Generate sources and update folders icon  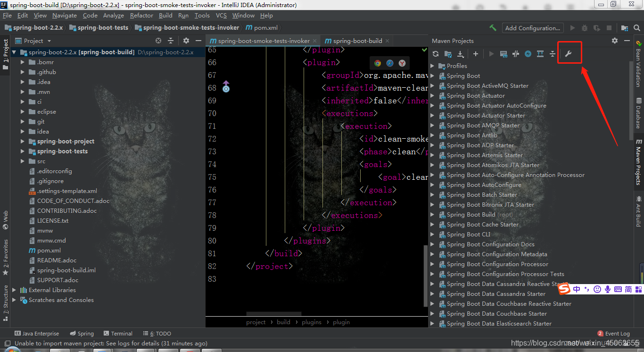[x=448, y=54]
